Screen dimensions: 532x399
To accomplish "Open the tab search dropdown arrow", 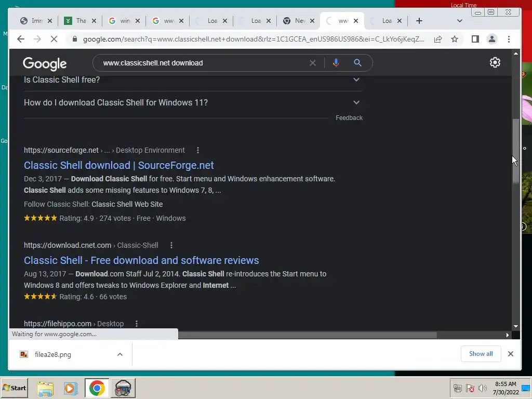I will coord(459,21).
